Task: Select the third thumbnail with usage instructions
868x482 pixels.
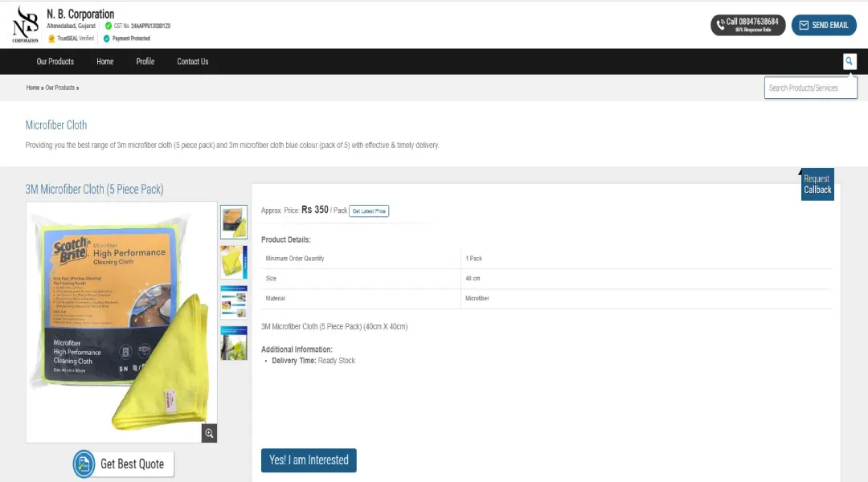Action: (x=234, y=302)
